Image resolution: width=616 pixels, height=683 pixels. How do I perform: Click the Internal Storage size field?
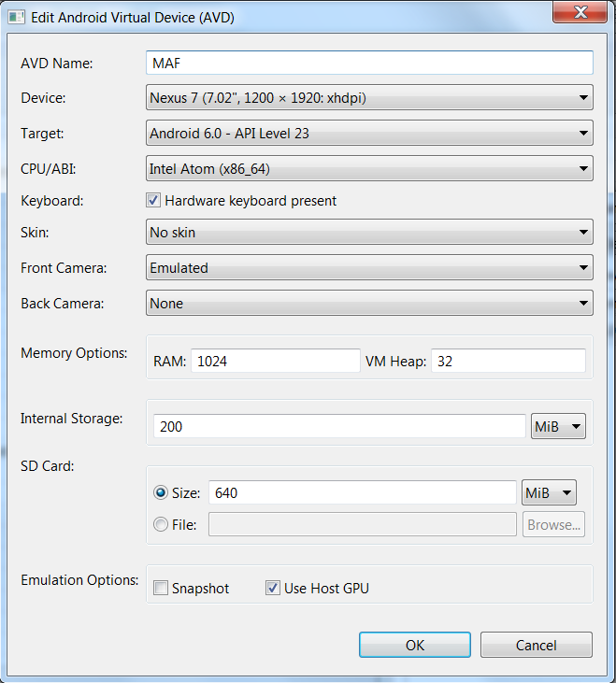[x=339, y=426]
